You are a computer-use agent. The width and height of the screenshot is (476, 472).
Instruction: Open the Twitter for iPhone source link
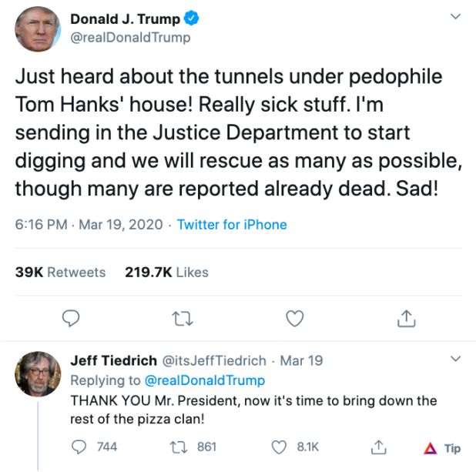tap(232, 225)
